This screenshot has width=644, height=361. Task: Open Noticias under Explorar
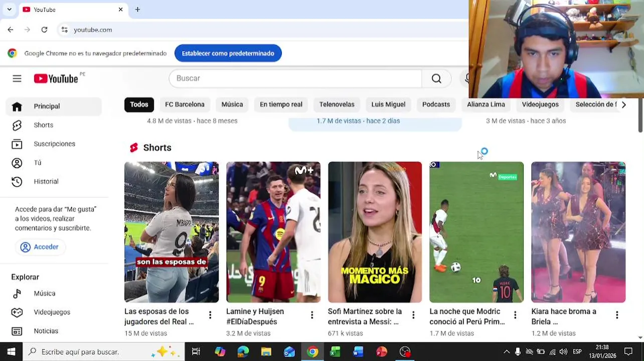click(54, 331)
